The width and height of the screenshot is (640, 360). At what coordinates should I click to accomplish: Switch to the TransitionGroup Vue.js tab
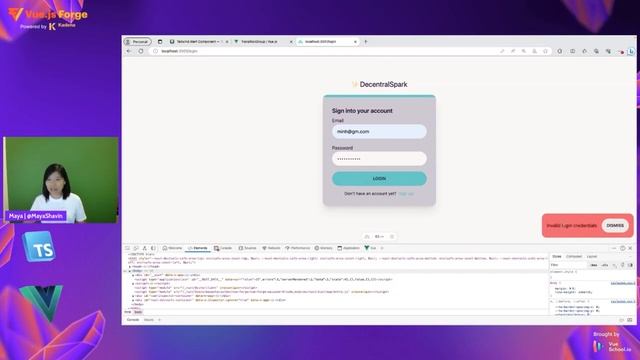click(x=259, y=42)
